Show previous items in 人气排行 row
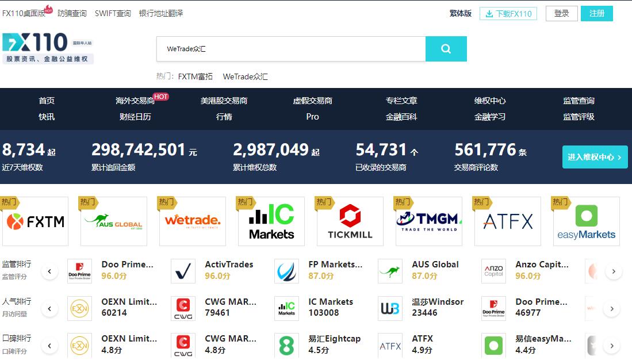Image resolution: width=632 pixels, height=364 pixels. pos(49,309)
